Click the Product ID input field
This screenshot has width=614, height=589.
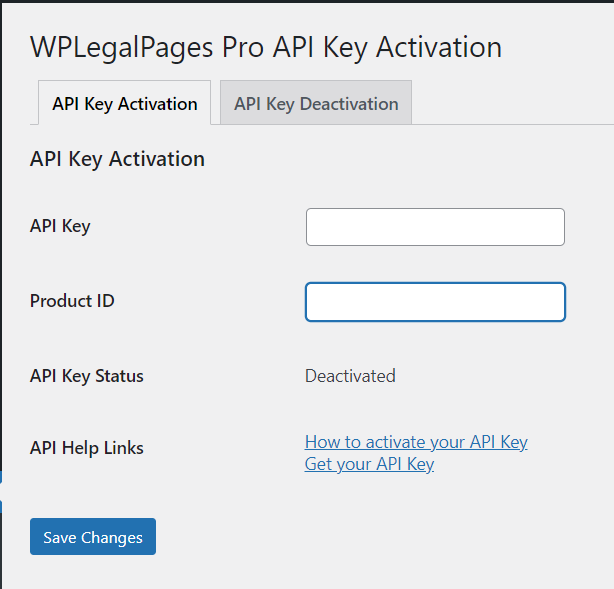pos(435,302)
